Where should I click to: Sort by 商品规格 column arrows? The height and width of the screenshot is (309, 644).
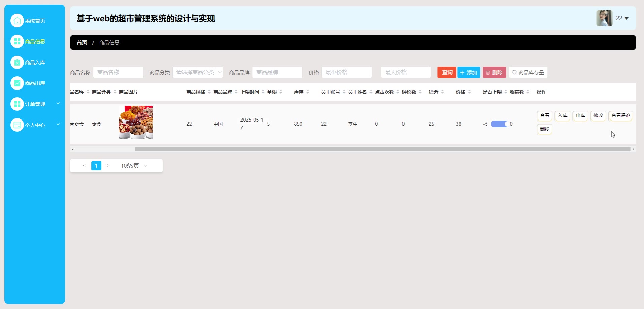click(209, 92)
